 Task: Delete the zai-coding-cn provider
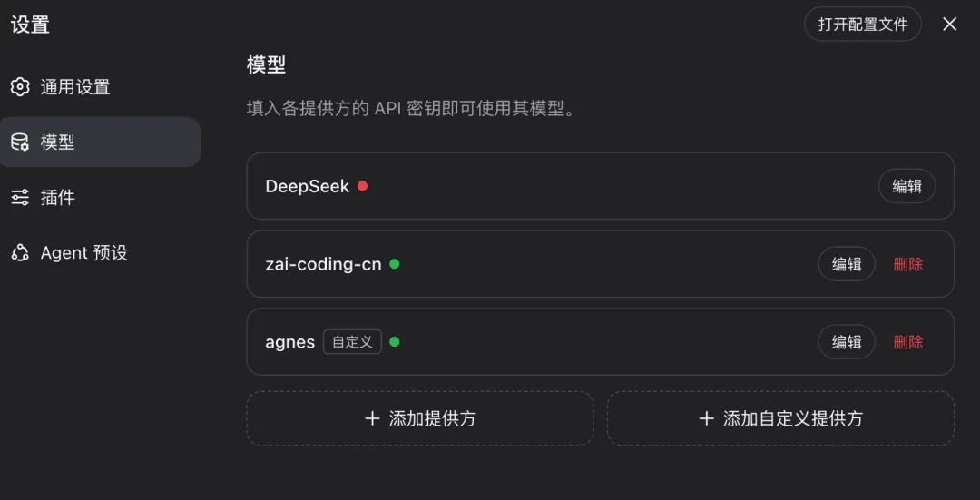[x=908, y=264]
